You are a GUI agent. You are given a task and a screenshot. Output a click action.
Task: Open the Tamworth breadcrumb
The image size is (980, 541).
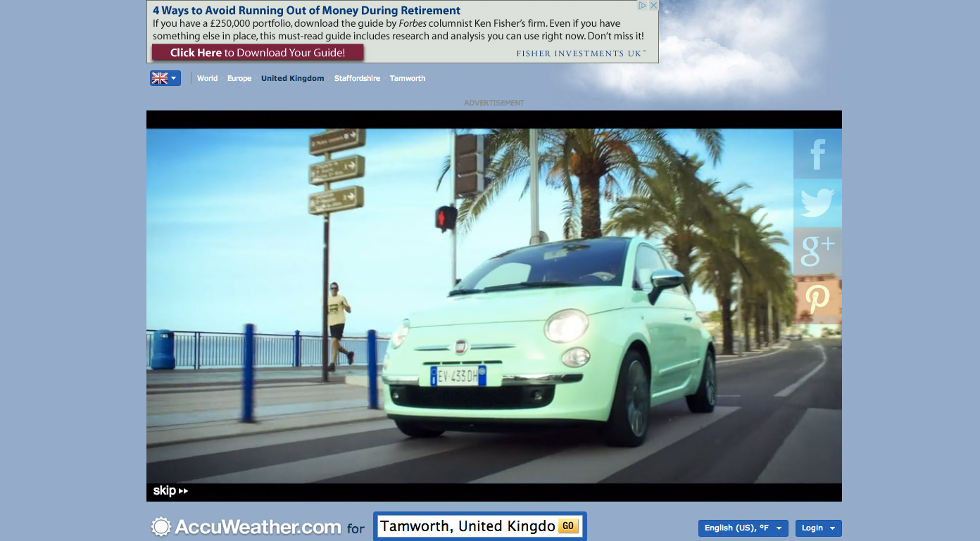(x=408, y=78)
